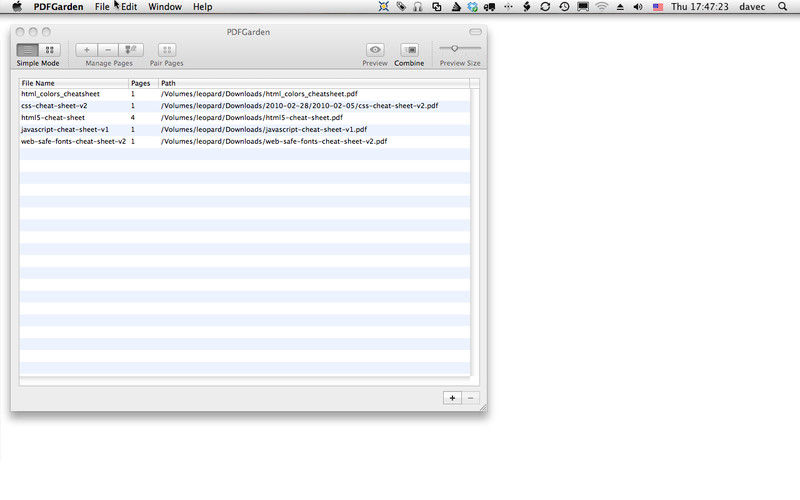Sort by the Path column header
This screenshot has height=500, width=800.
pyautogui.click(x=314, y=83)
